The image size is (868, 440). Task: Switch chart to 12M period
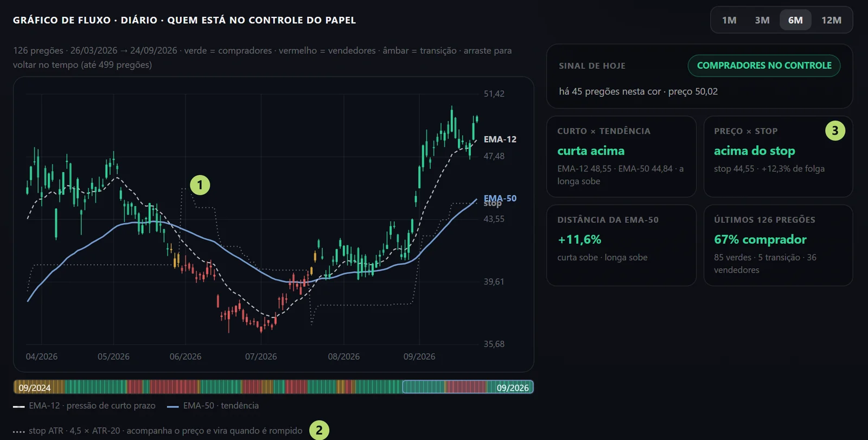tap(831, 20)
